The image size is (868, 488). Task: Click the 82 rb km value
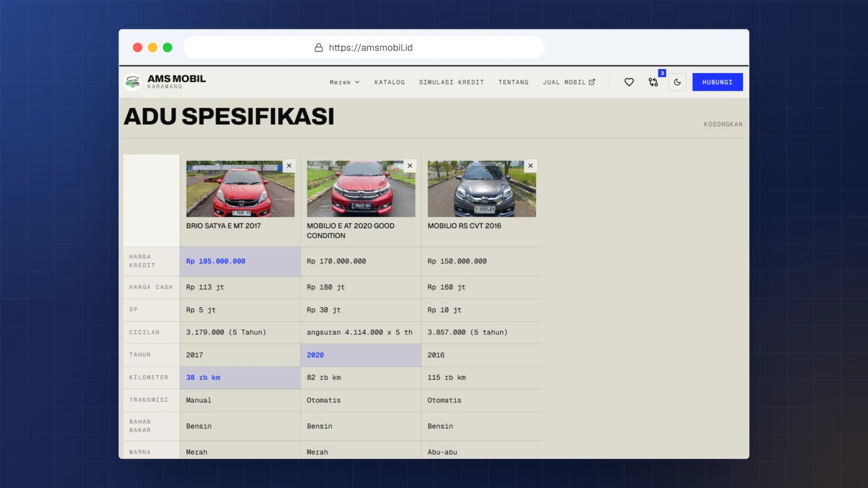(x=324, y=378)
